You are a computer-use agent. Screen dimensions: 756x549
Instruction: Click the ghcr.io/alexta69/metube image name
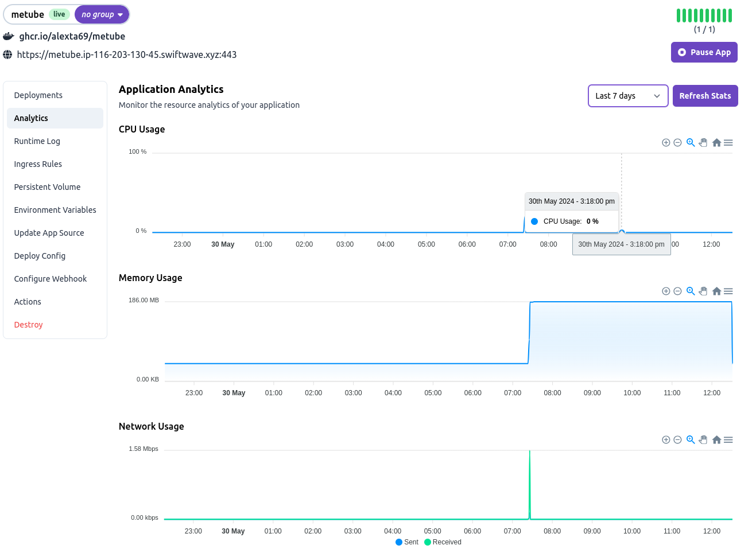tap(72, 36)
